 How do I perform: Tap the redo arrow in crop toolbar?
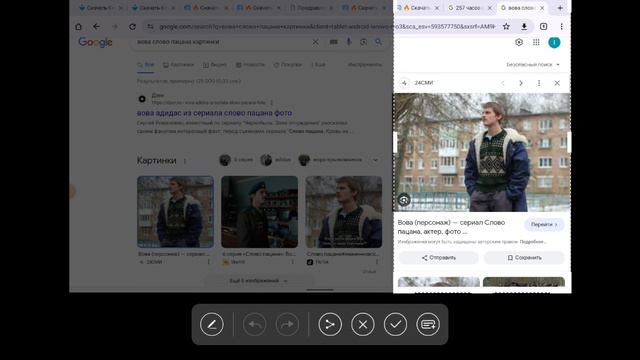tap(287, 324)
